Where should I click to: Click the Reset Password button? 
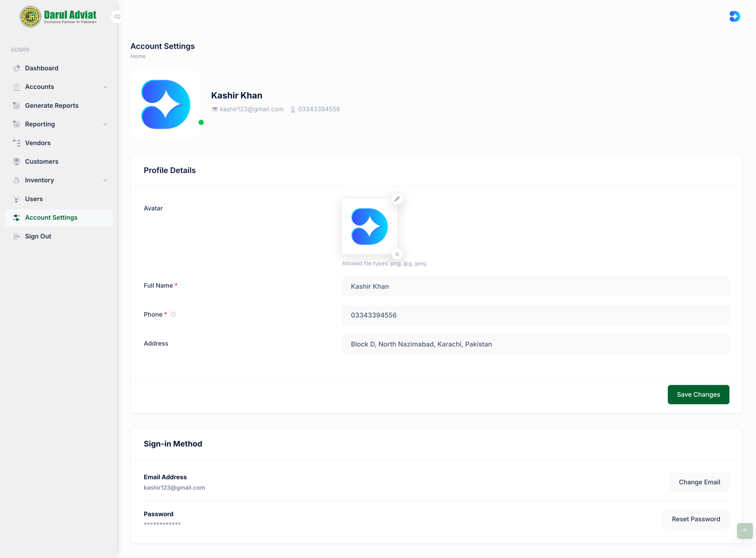click(x=695, y=519)
